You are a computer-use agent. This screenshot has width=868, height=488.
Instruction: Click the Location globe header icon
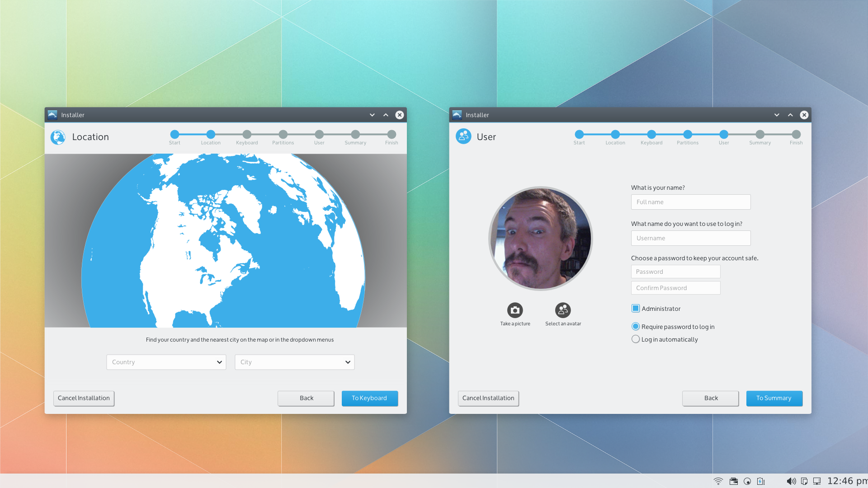click(58, 137)
